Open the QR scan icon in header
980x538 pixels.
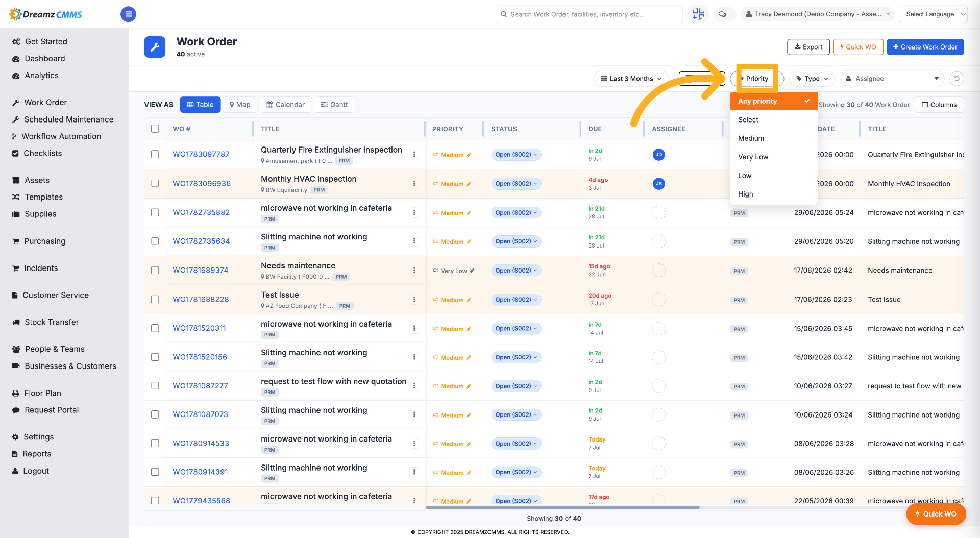tap(698, 14)
